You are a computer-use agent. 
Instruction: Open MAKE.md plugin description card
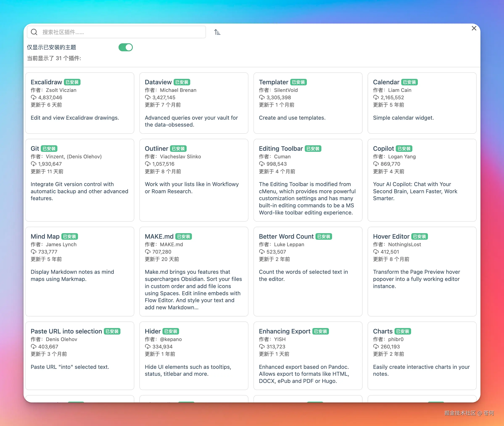[194, 290]
